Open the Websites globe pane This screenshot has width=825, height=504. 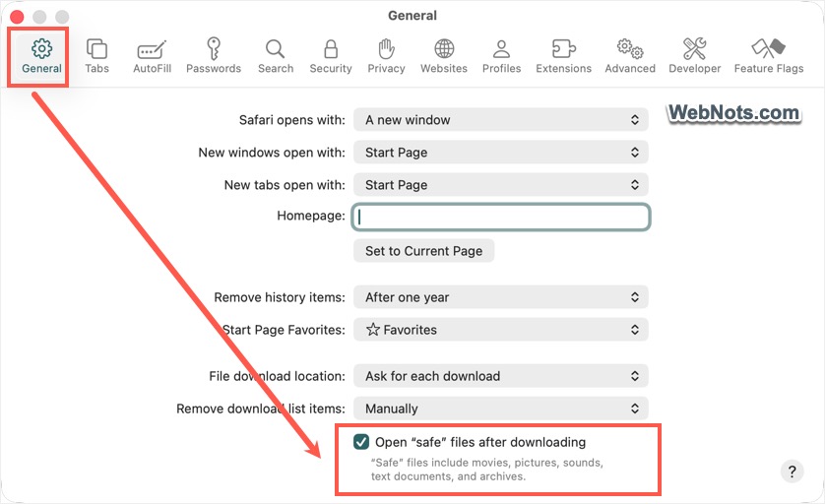[x=444, y=56]
